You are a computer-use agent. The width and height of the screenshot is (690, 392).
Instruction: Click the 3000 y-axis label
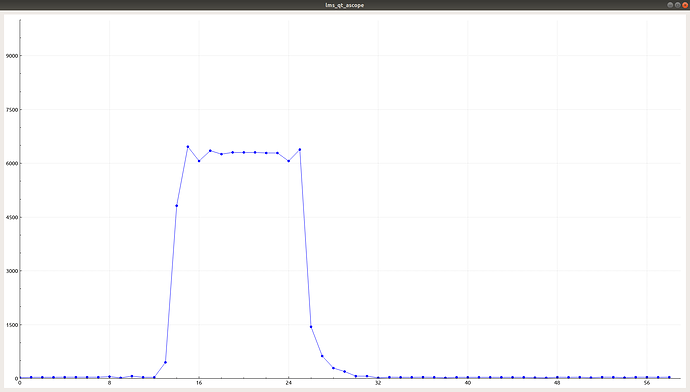pyautogui.click(x=11, y=271)
